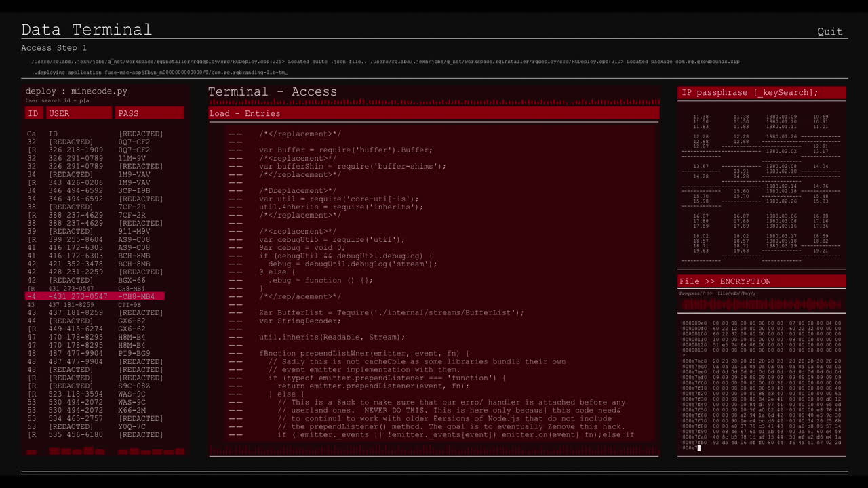
Task: Click the leftmost red block icon under the ID column
Action: [x=31, y=451]
